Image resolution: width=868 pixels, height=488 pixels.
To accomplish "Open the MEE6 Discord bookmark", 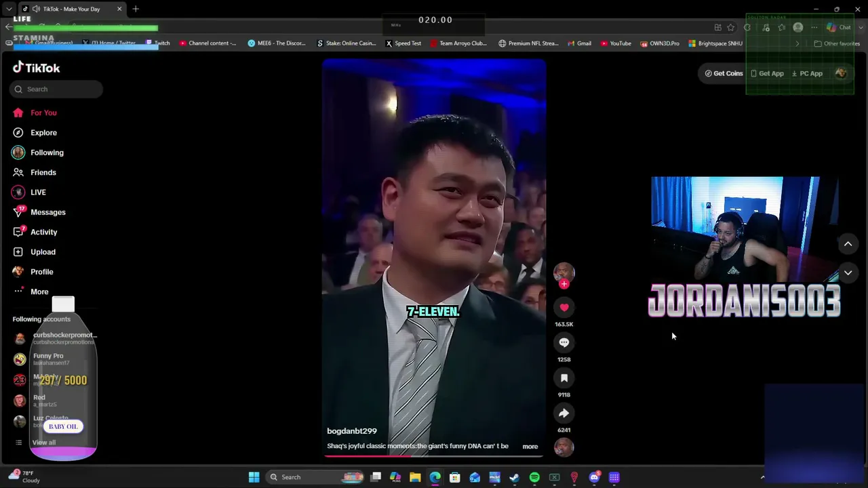I will [277, 43].
